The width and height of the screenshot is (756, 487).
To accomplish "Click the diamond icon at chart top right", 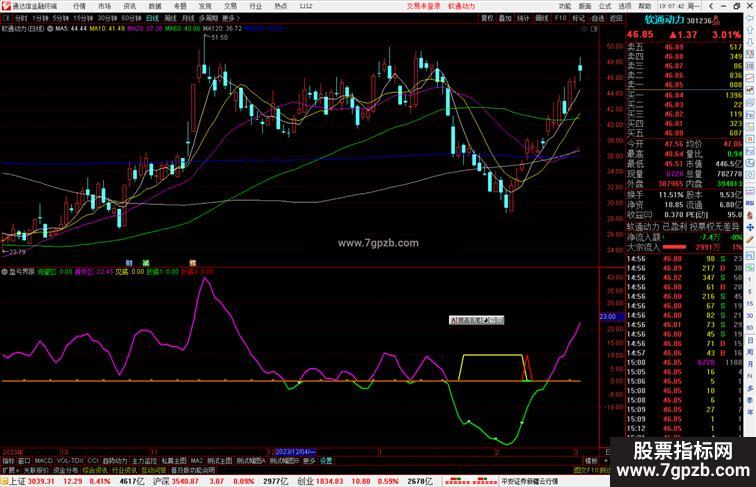I will point(584,29).
